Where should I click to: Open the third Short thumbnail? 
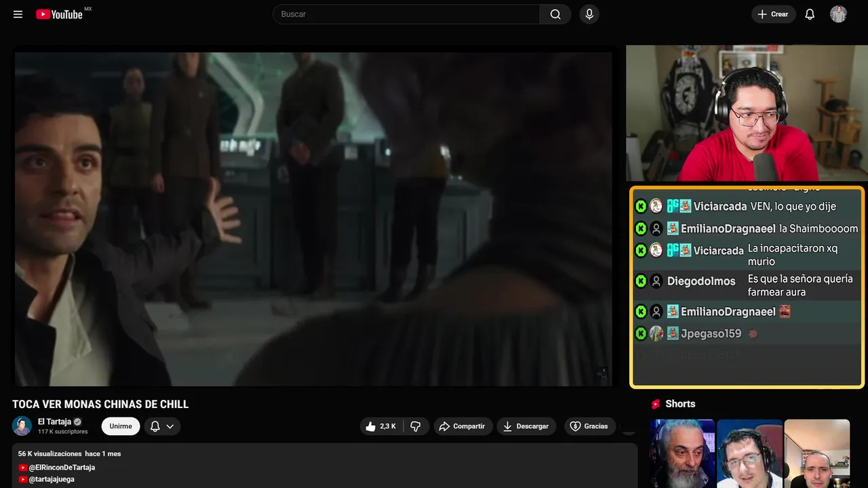pyautogui.click(x=817, y=453)
